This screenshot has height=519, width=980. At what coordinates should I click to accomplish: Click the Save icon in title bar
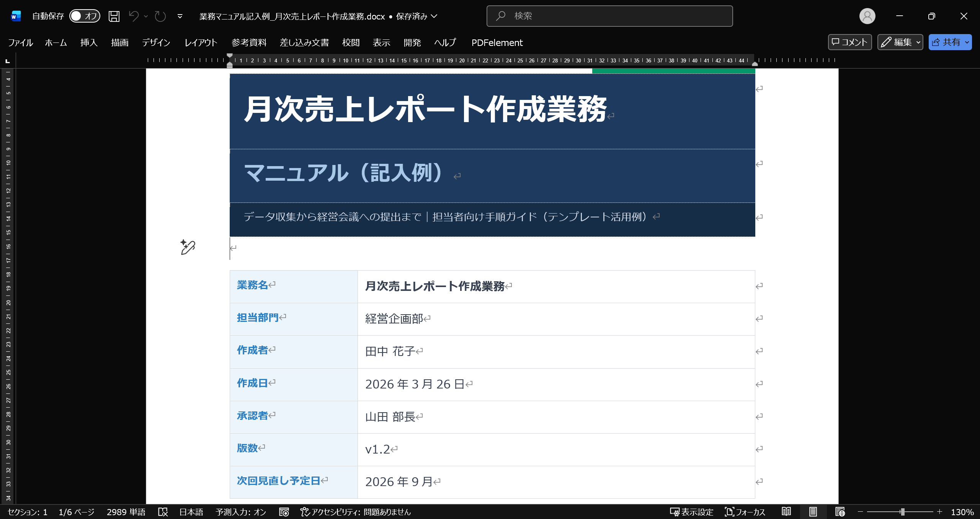114,16
